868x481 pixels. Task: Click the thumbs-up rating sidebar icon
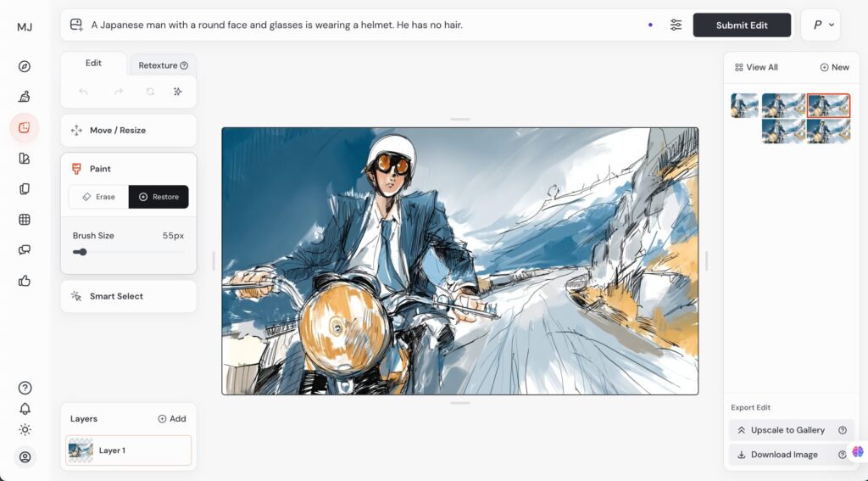[25, 281]
